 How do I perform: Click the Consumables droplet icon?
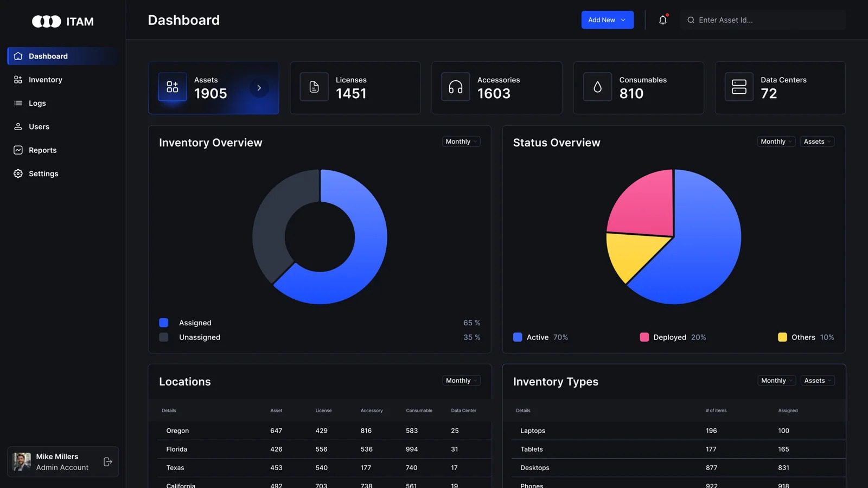coord(597,87)
